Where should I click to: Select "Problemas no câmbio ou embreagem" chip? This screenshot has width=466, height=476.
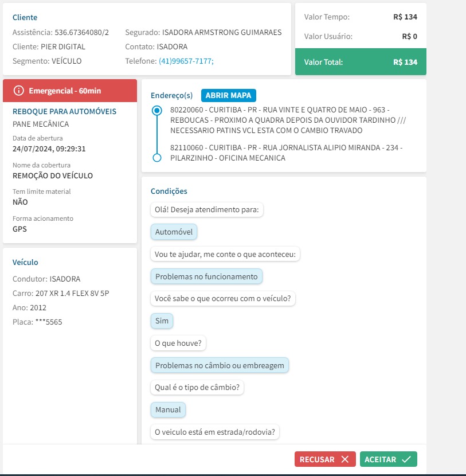click(x=220, y=365)
